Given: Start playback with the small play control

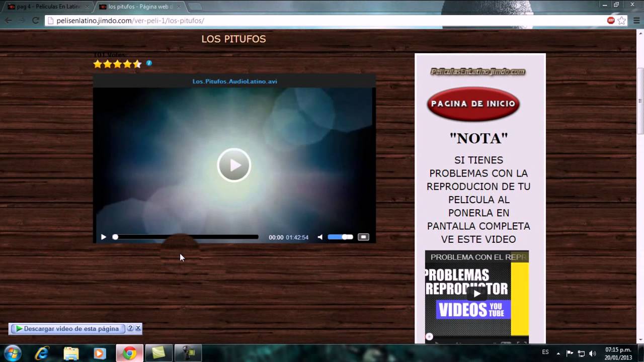Looking at the screenshot, I should tap(104, 237).
